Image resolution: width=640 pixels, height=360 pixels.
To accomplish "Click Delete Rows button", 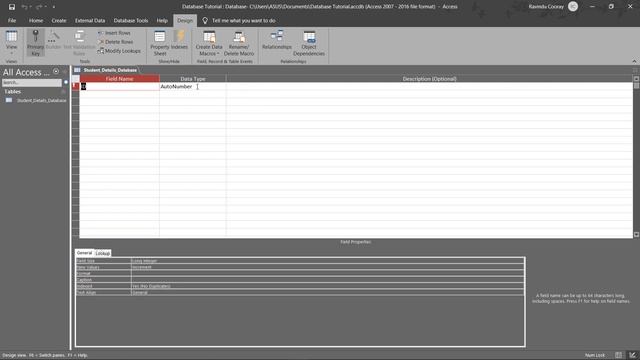I will [x=116, y=42].
